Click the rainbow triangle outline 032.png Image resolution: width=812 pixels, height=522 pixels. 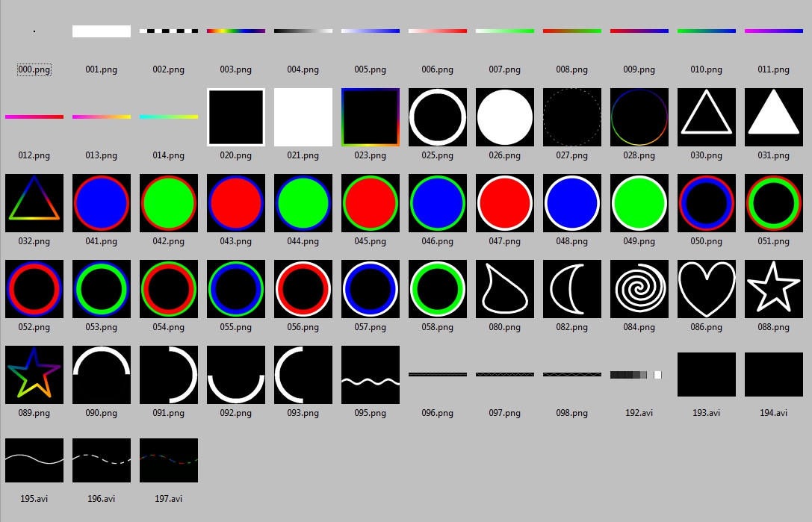click(34, 203)
